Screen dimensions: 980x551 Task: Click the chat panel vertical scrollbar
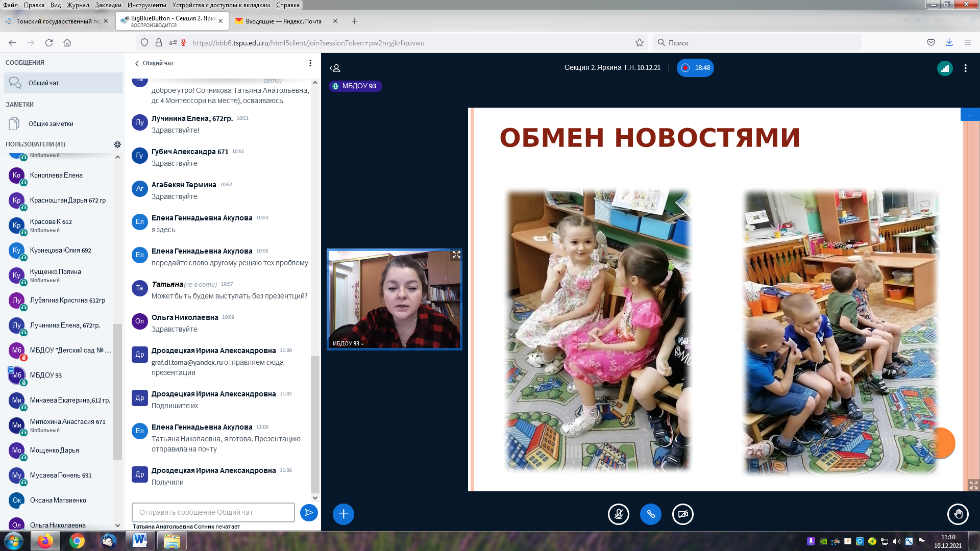pos(315,423)
